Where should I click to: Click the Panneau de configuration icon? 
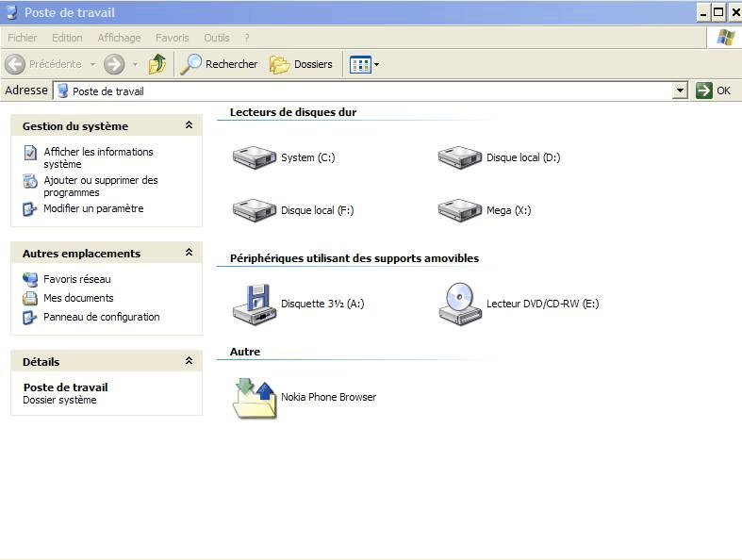(30, 317)
